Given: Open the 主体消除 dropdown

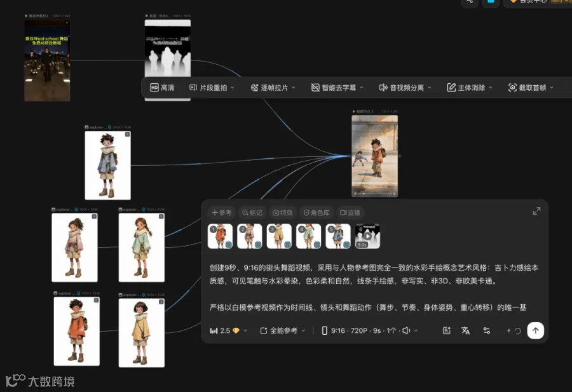Looking at the screenshot, I should (470, 88).
